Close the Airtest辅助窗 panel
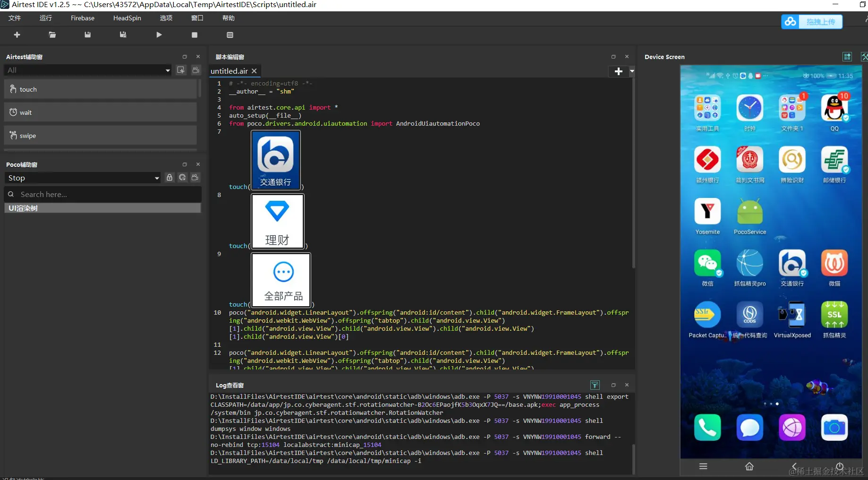868x480 pixels. click(198, 57)
